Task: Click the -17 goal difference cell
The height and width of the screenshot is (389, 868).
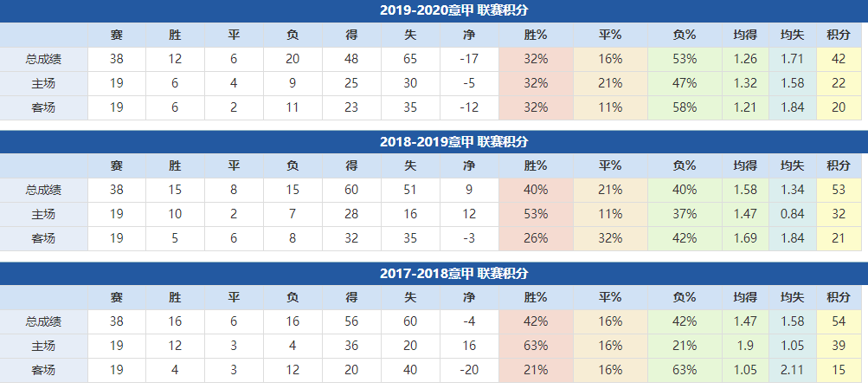Action: (x=469, y=59)
